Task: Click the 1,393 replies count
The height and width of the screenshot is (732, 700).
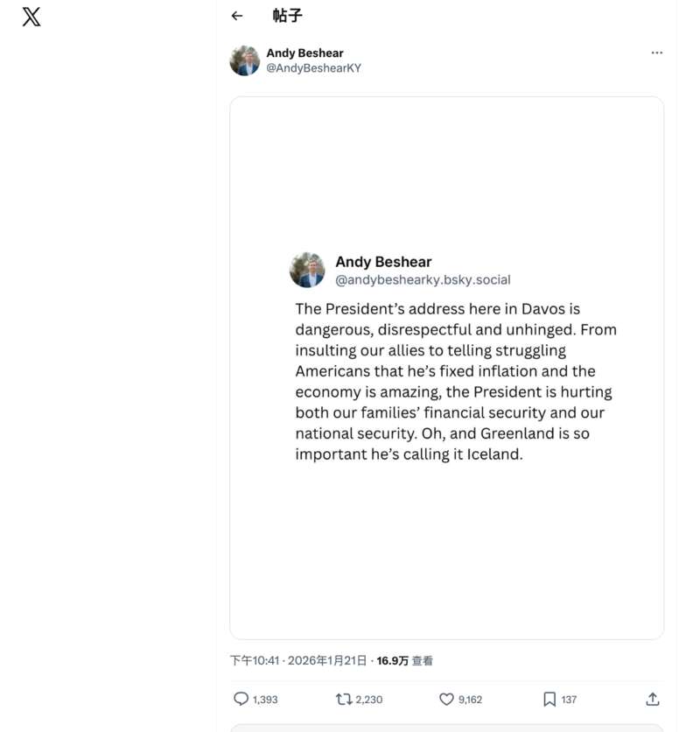Action: (265, 700)
